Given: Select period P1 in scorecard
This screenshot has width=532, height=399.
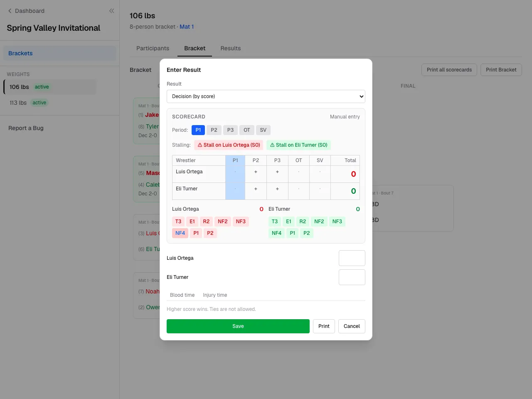Looking at the screenshot, I should 198,130.
